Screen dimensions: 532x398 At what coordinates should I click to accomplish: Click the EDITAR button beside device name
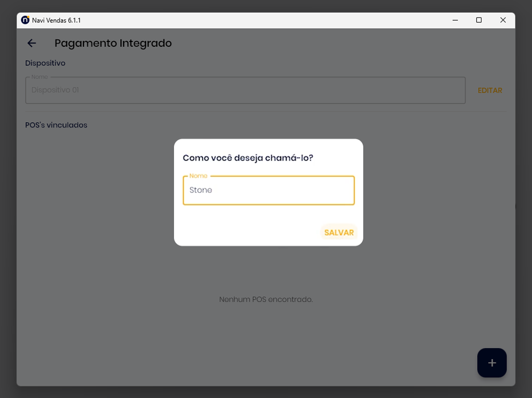pos(489,90)
